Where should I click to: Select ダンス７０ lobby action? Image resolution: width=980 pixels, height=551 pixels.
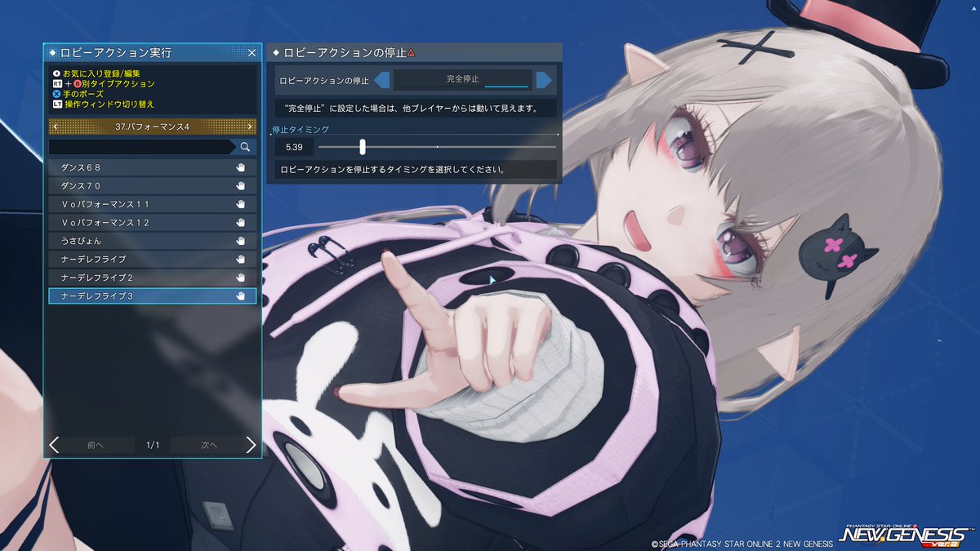pyautogui.click(x=153, y=185)
